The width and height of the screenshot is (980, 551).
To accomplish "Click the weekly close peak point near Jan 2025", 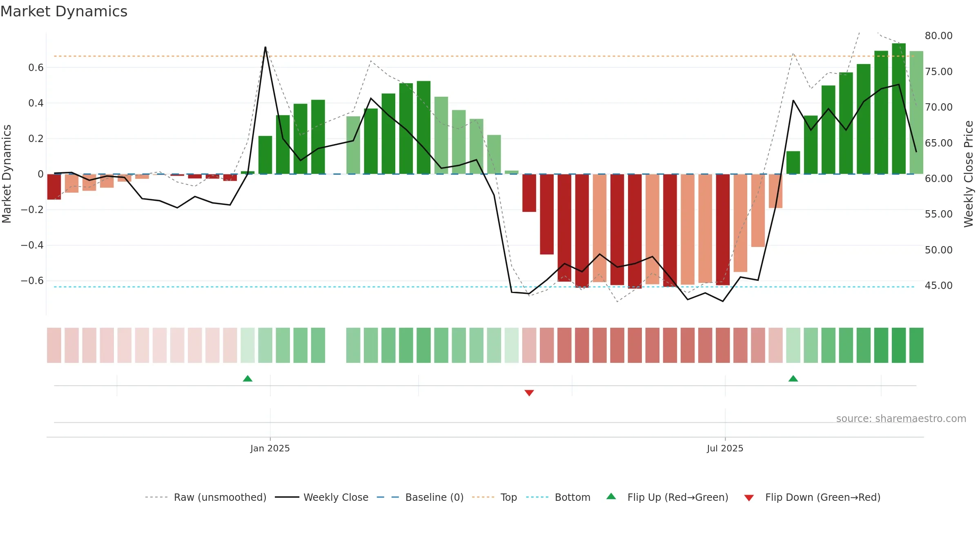I will [x=265, y=48].
